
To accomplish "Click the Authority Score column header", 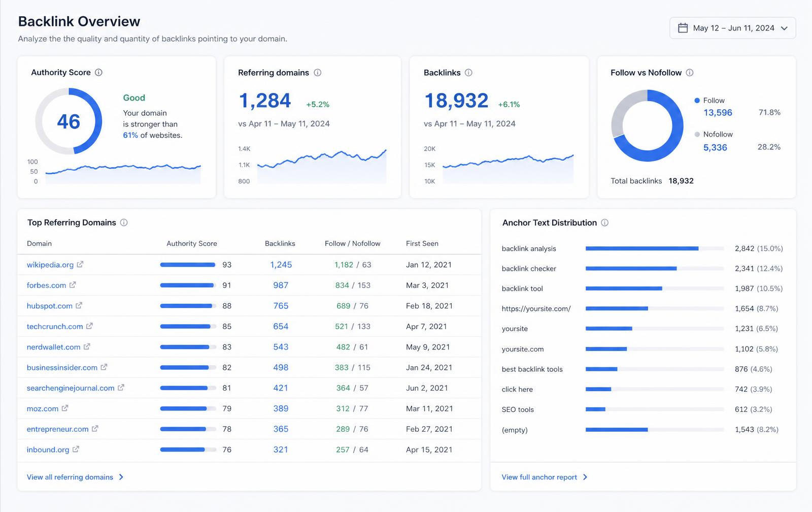I will [192, 243].
